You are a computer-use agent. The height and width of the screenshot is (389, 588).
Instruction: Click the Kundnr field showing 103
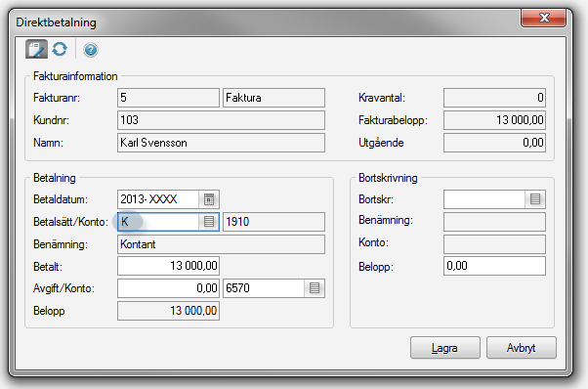(x=221, y=120)
